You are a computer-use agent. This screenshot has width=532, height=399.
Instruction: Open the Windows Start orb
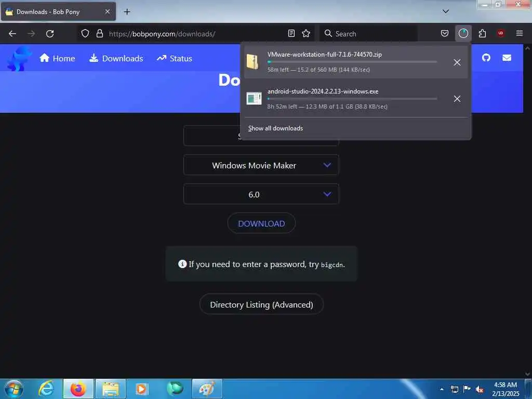coord(14,389)
